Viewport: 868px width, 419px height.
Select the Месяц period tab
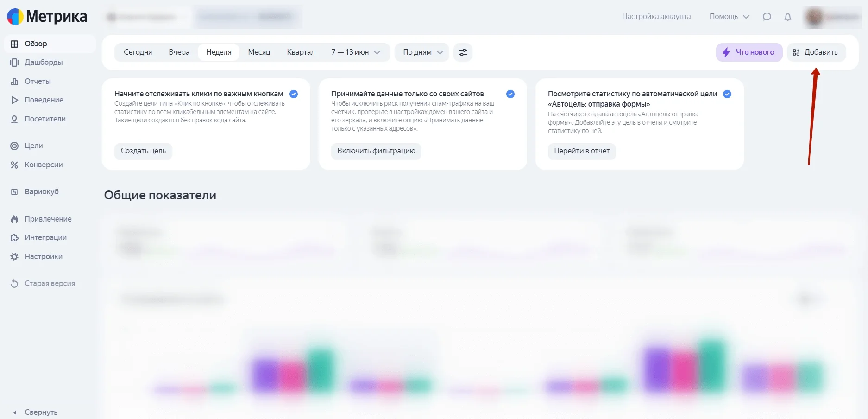259,52
